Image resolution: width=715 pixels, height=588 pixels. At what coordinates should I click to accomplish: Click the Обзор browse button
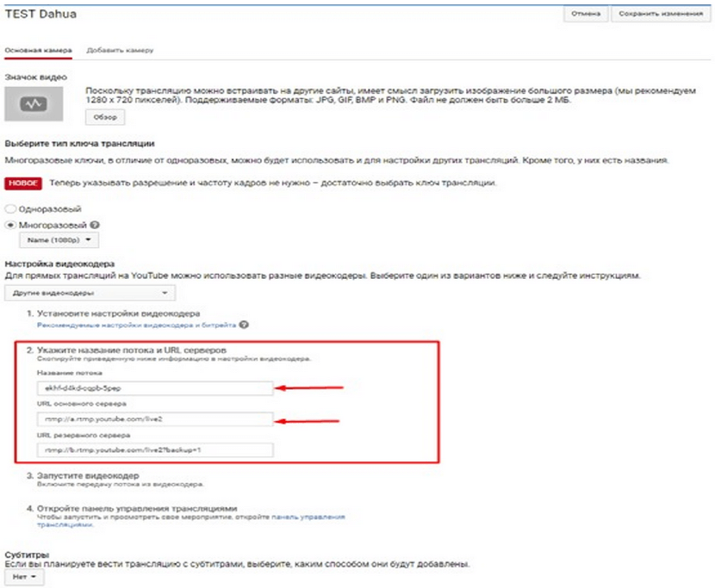pyautogui.click(x=105, y=117)
